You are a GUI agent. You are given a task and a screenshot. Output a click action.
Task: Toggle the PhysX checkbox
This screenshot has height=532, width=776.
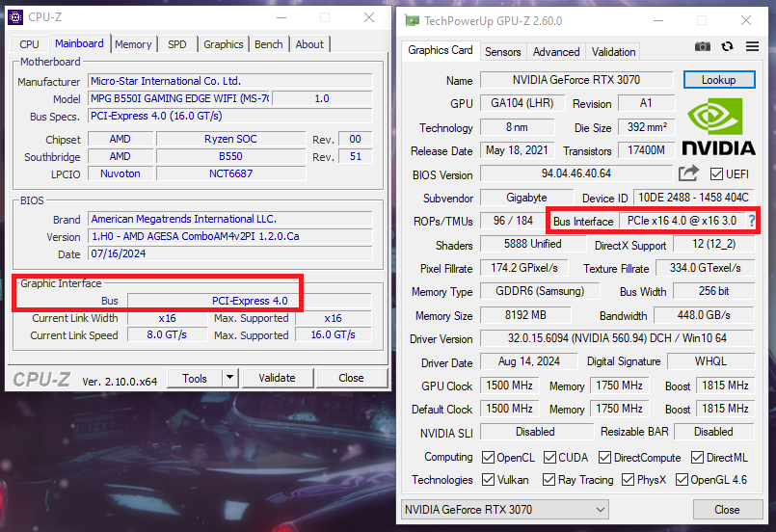[x=628, y=480]
